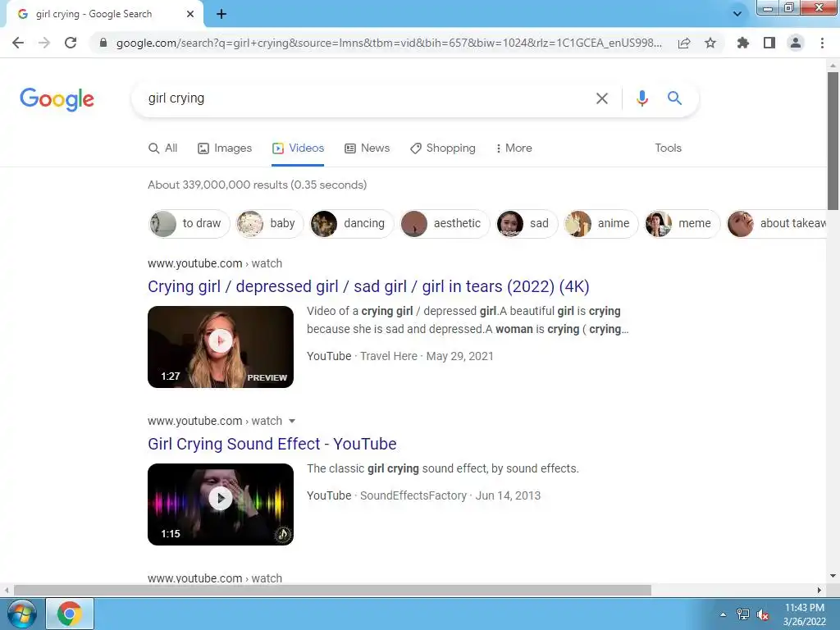
Task: Clear the search box with the X icon
Action: 602,98
